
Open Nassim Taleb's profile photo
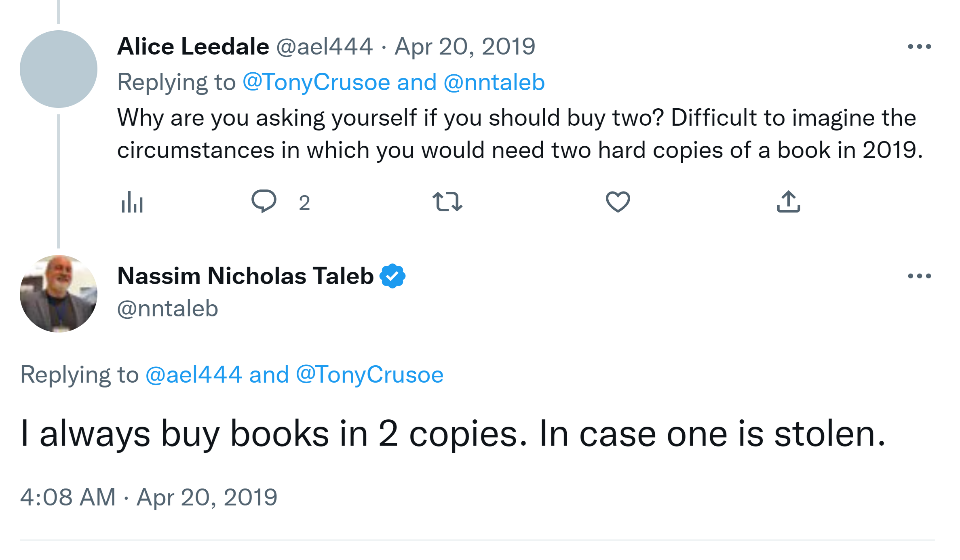(59, 294)
